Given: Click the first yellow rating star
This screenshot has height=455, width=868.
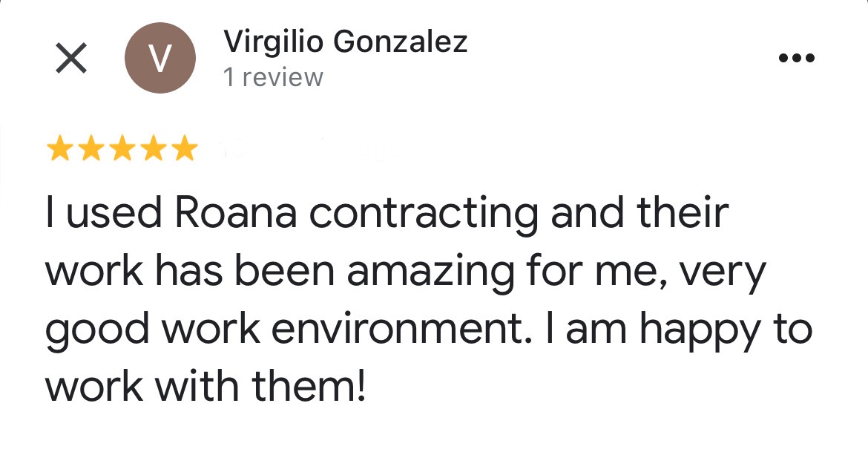Looking at the screenshot, I should click(59, 150).
